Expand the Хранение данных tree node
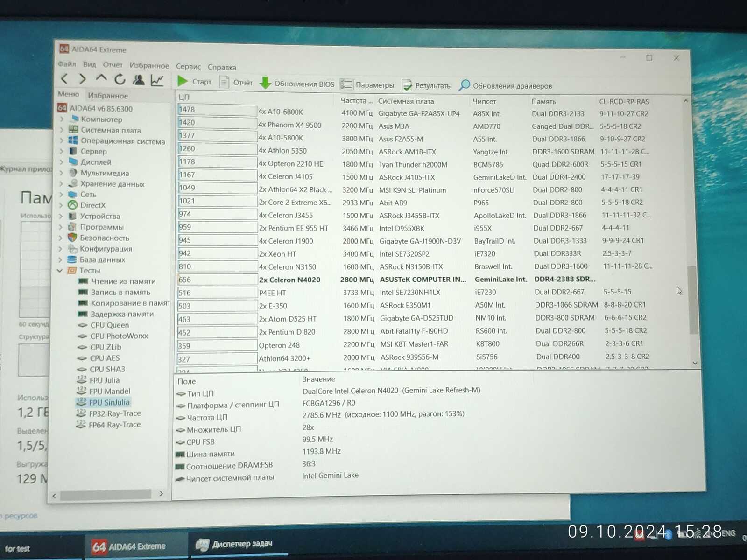This screenshot has width=747, height=560. point(61,183)
